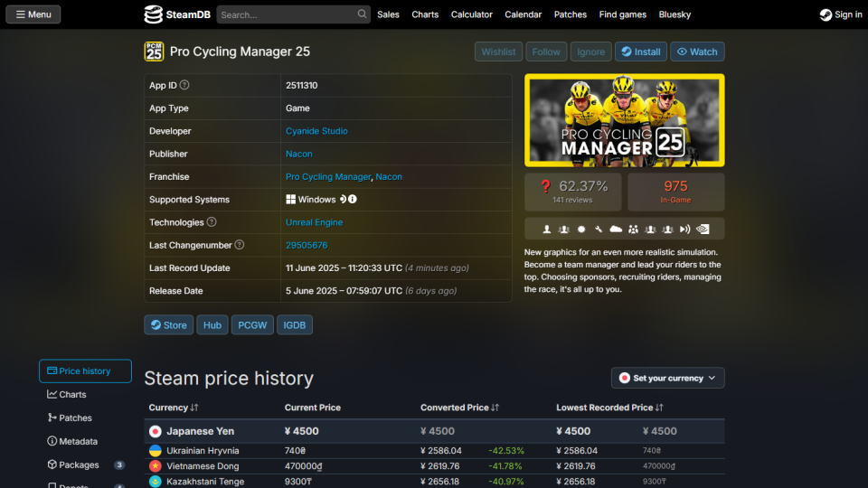Viewport: 868px width, 488px height.
Task: Click the App ID value 2511310
Action: coord(302,85)
